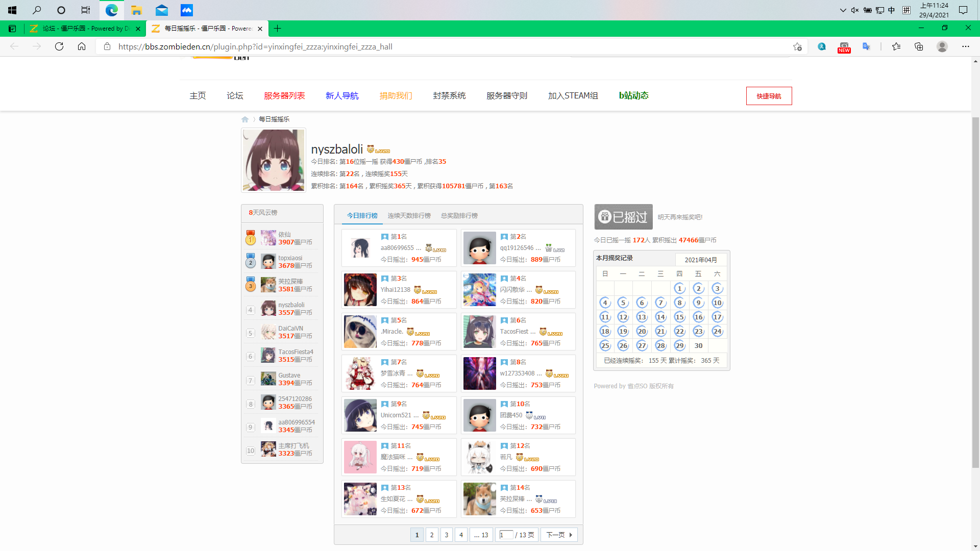Click the dice icon on the 已摇过 badge
The width and height of the screenshot is (980, 551).
pos(605,216)
